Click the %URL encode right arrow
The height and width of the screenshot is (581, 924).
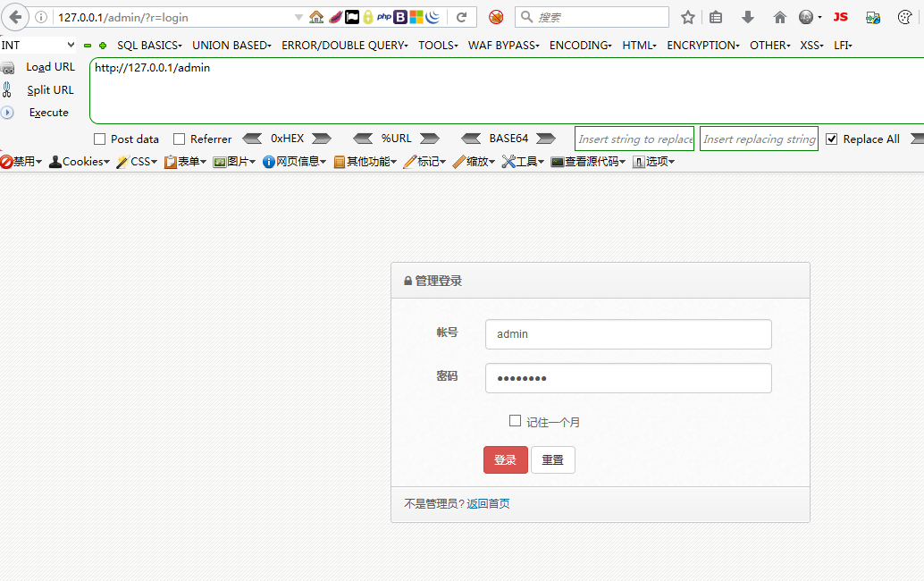tap(430, 139)
